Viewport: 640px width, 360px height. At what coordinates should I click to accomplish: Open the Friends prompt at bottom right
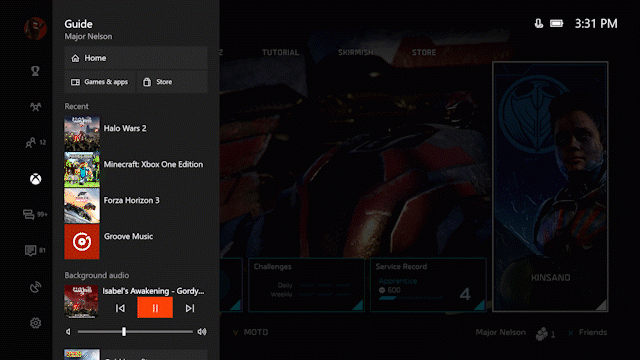point(587,332)
